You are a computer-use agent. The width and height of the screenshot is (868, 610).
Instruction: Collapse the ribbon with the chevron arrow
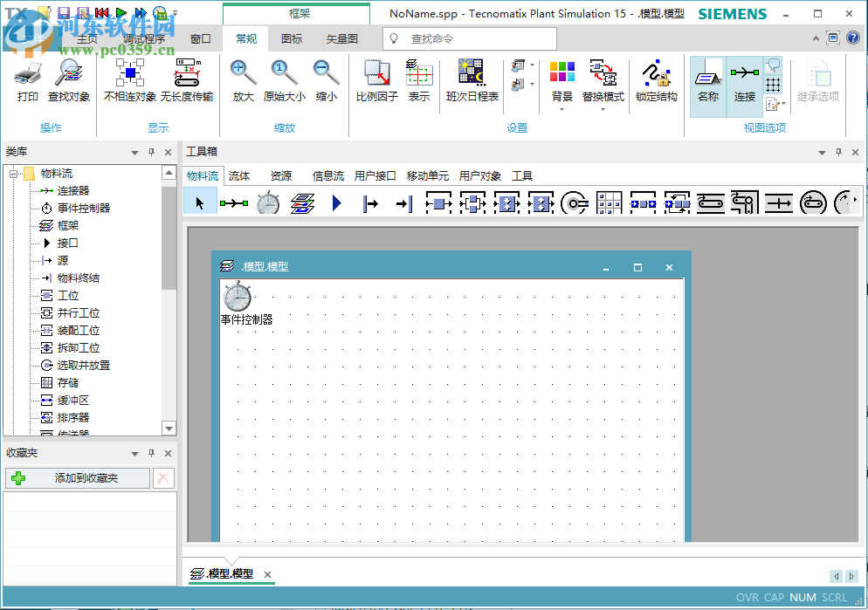click(815, 38)
